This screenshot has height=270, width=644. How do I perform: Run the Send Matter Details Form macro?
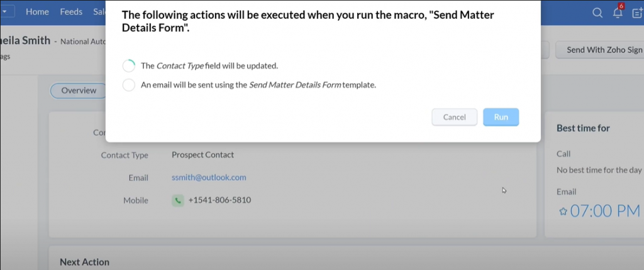(501, 117)
